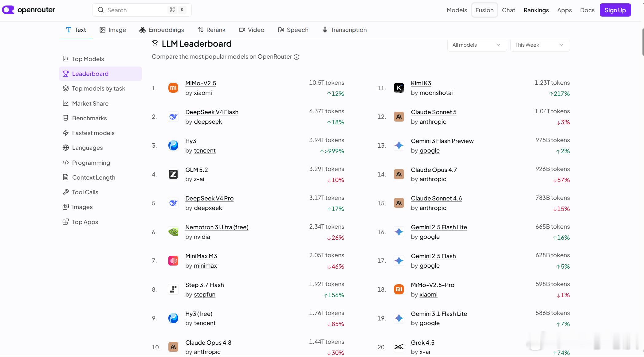644x357 pixels.
Task: Switch to the Rerank tab
Action: click(211, 30)
